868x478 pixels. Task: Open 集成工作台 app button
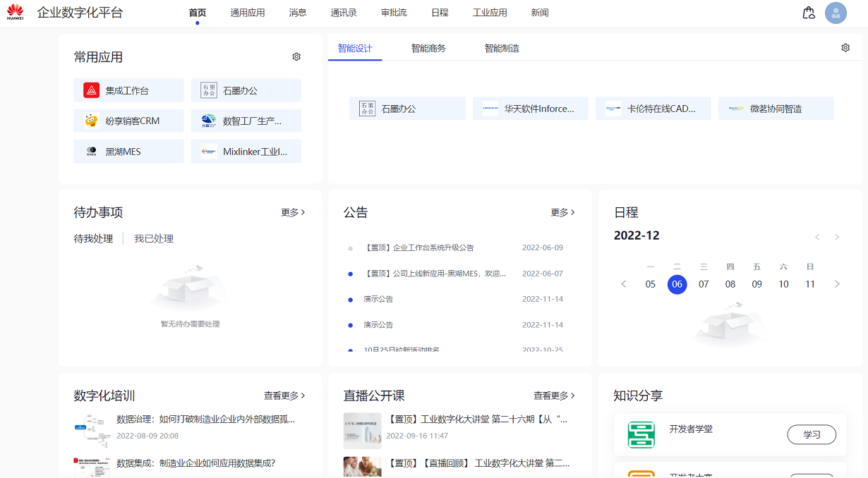tap(128, 90)
